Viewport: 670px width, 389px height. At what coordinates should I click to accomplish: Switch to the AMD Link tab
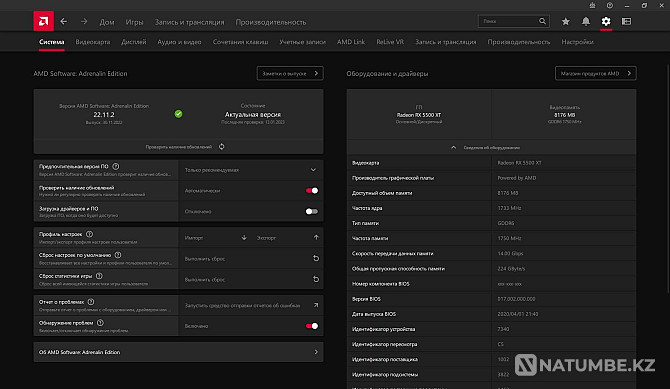point(351,42)
